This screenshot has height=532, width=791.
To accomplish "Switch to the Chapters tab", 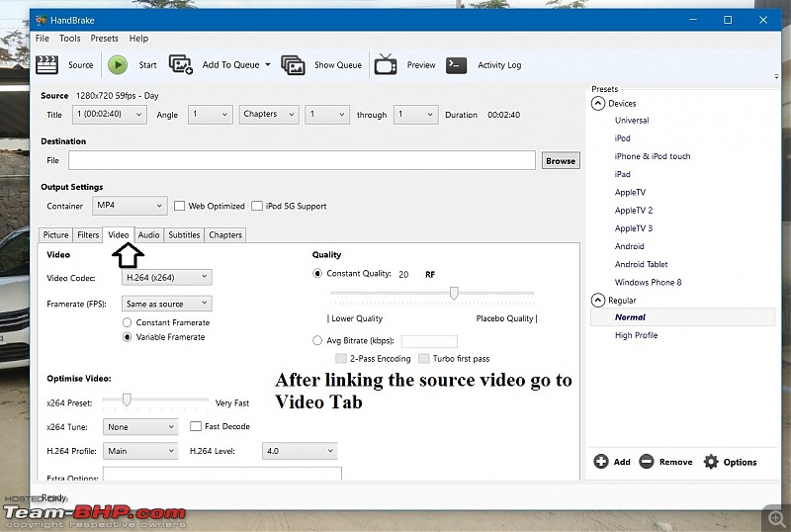I will [x=225, y=234].
